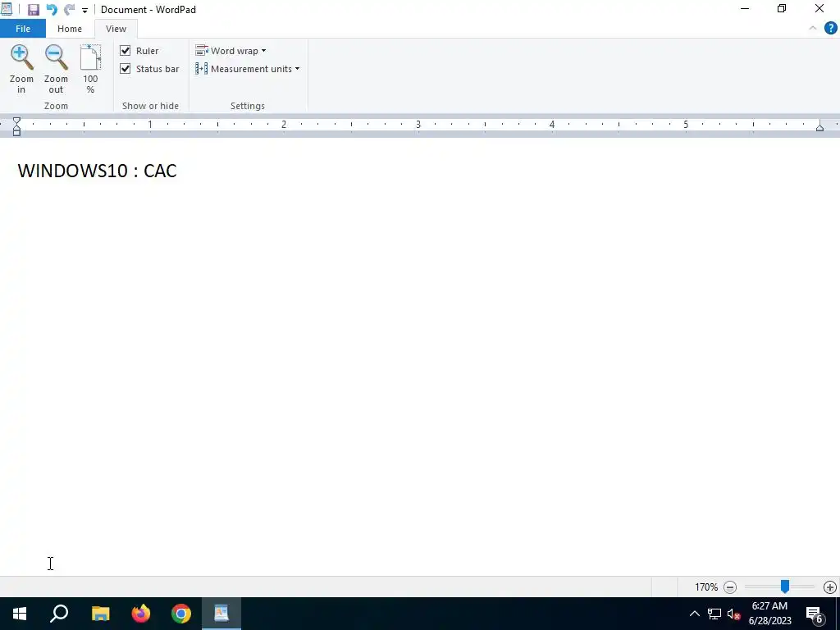Expand the Measurement units dropdown
The image size is (840, 630).
(248, 69)
